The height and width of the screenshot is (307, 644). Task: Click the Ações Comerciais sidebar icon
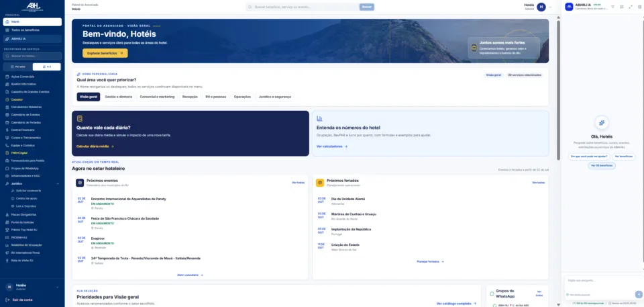pyautogui.click(x=7, y=77)
